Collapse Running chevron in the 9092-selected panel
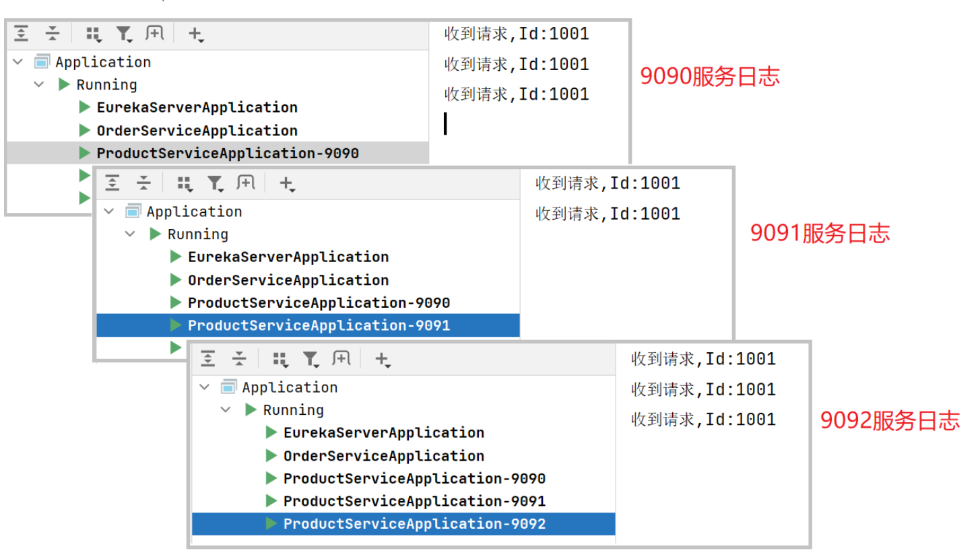The height and width of the screenshot is (557, 980). click(x=226, y=410)
